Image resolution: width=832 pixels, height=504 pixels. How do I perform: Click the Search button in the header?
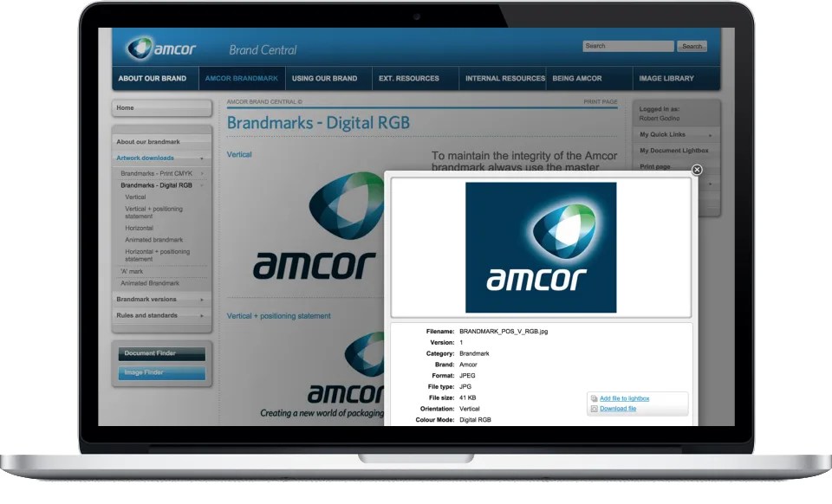click(692, 47)
